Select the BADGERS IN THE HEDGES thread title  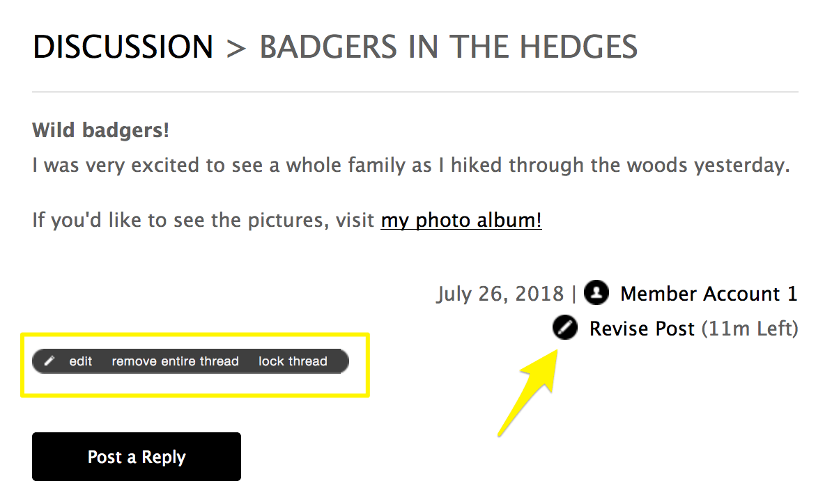pos(448,47)
